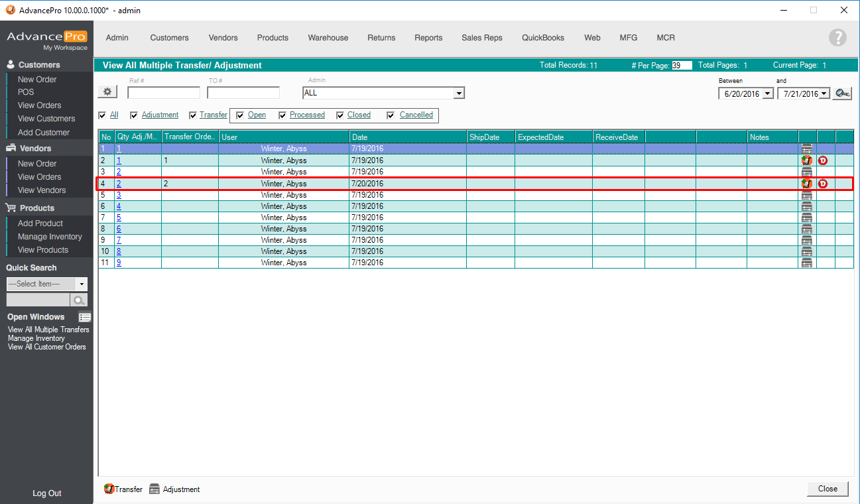Open Manage Inventory under Products sidebar

[x=50, y=237]
